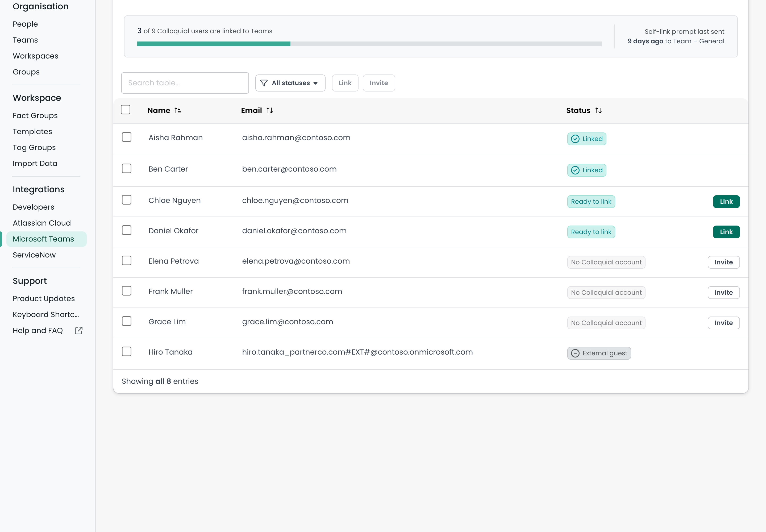
Task: Go to Workspaces in the sidebar
Action: click(35, 56)
